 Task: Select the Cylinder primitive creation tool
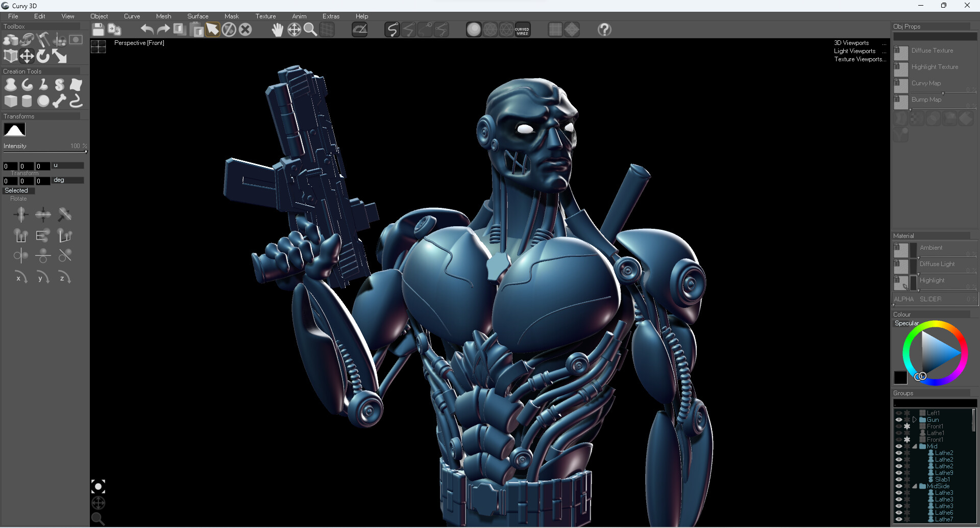[x=27, y=101]
